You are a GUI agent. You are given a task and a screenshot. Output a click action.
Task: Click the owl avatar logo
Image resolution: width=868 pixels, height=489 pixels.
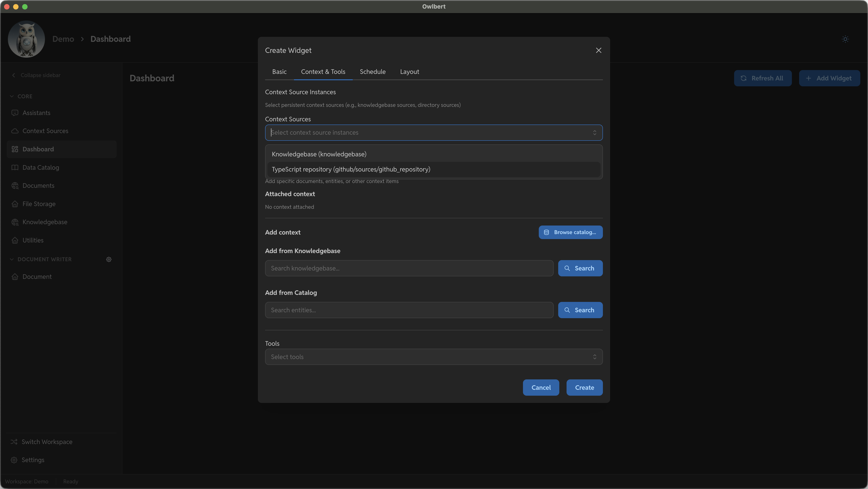(26, 39)
